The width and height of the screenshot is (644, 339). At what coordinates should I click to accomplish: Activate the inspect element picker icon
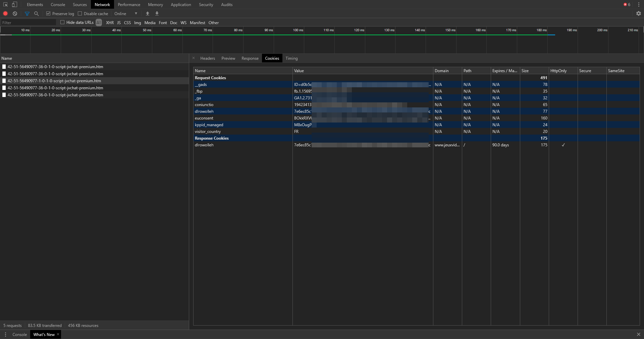coord(5,5)
